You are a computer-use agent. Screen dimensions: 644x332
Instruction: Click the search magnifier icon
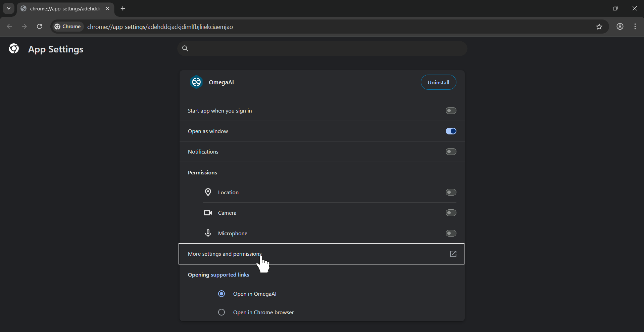coord(185,49)
